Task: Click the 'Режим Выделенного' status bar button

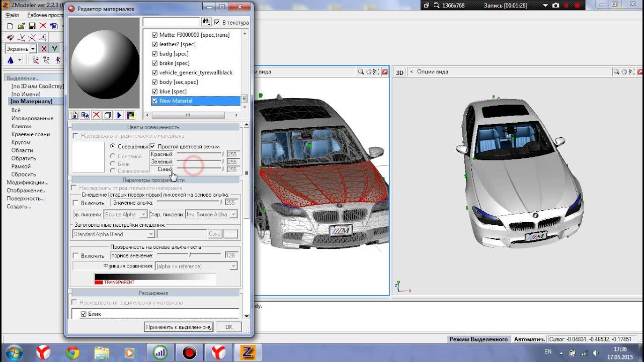Action: pyautogui.click(x=478, y=339)
